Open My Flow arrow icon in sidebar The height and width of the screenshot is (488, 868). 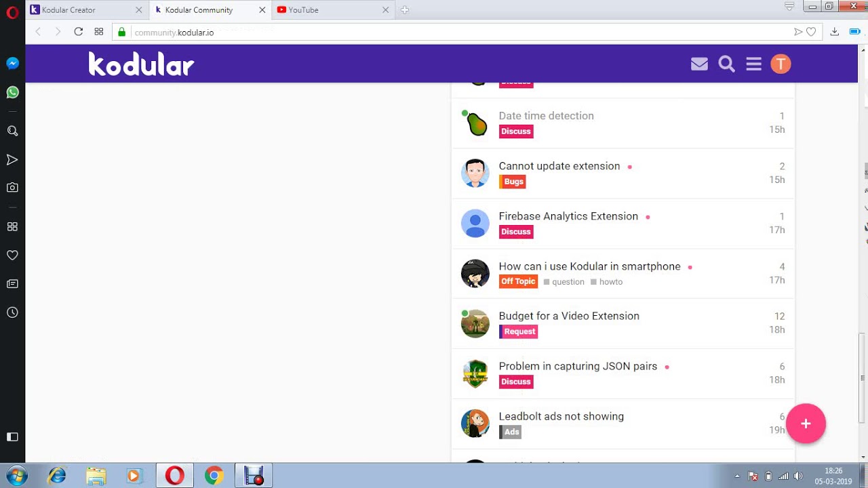click(12, 160)
